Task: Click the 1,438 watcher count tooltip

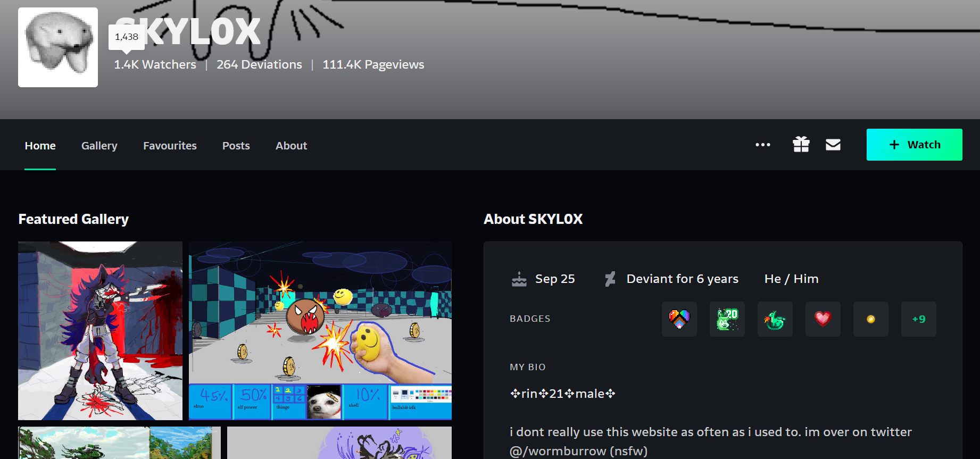Action: (127, 37)
